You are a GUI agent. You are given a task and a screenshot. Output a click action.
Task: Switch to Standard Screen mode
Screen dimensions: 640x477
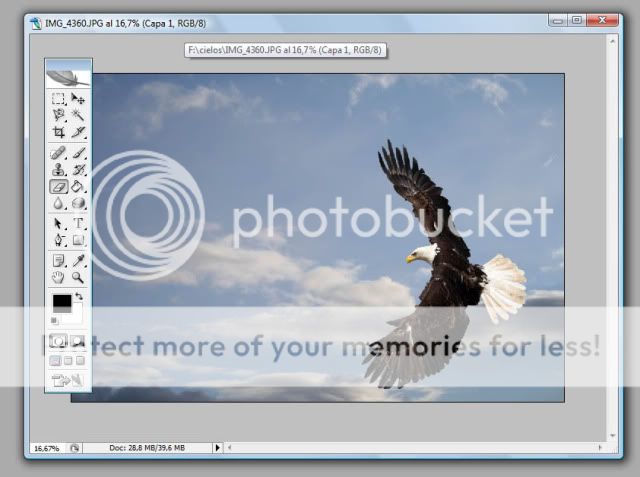coord(55,361)
